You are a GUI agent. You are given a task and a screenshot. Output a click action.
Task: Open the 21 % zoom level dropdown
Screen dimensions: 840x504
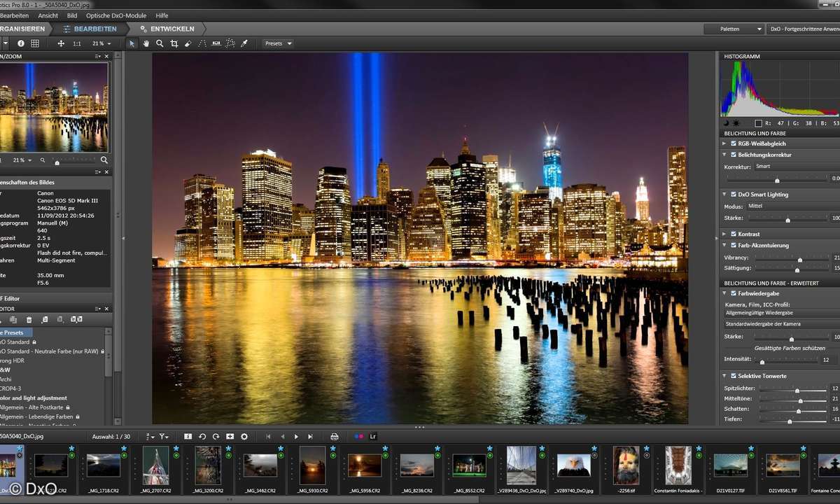click(x=101, y=43)
